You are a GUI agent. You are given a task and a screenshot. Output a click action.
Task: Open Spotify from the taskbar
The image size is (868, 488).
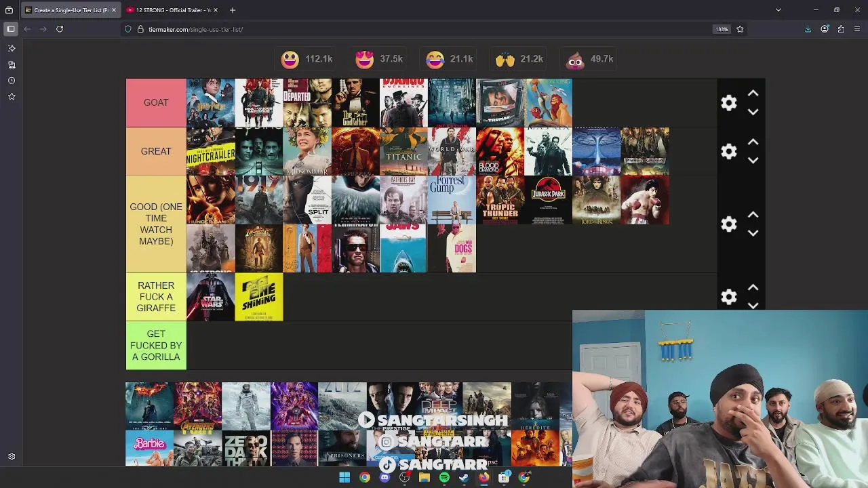point(444,478)
